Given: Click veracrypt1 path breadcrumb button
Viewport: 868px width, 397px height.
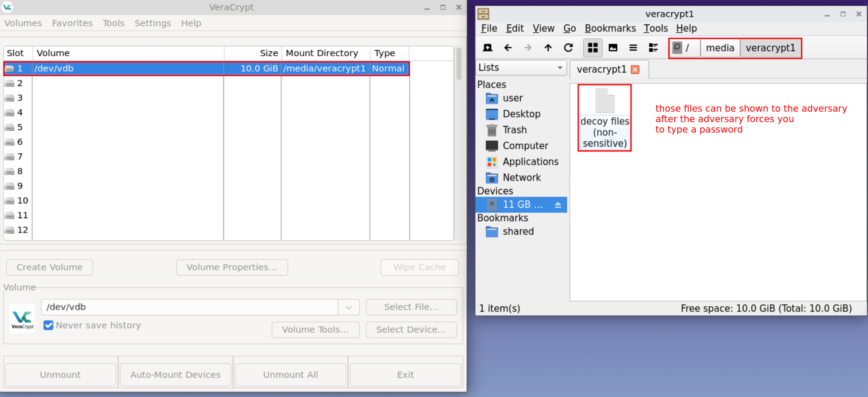Looking at the screenshot, I should pos(770,48).
